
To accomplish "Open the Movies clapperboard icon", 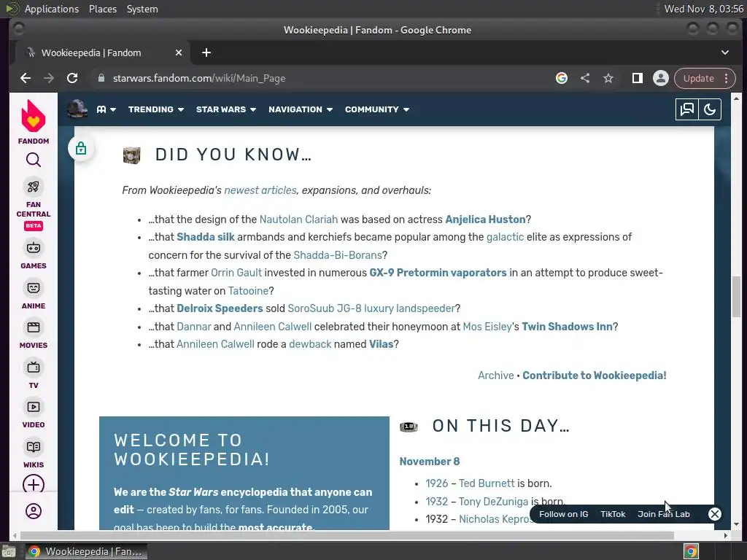I will (34, 327).
